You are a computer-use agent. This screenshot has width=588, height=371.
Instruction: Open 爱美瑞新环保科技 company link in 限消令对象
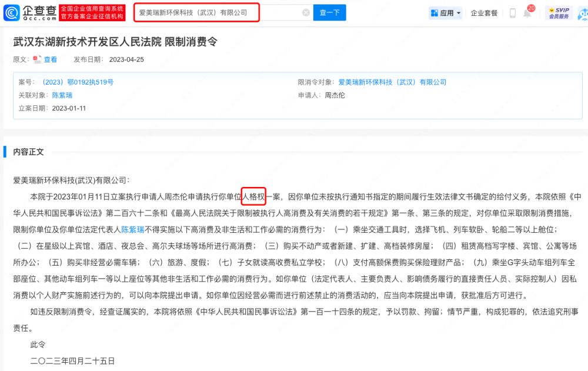coord(392,82)
